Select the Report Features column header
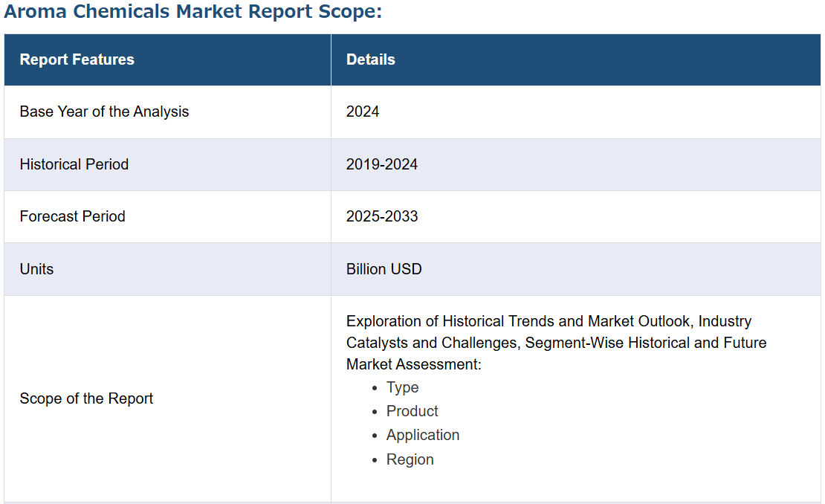 [x=77, y=59]
